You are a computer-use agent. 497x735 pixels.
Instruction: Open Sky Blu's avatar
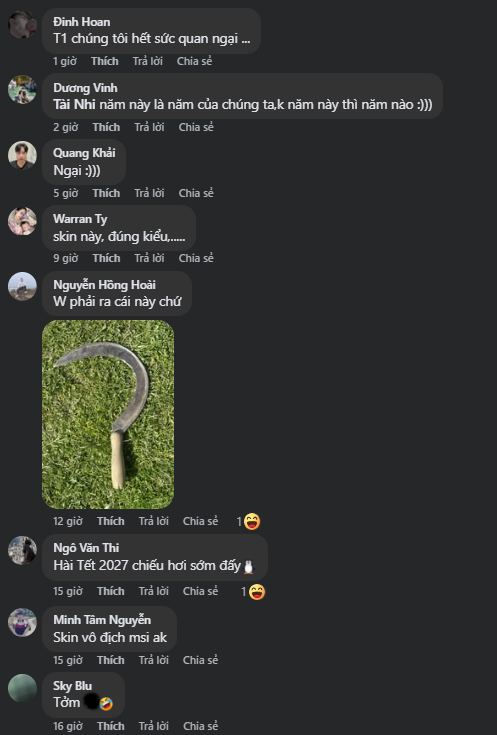[x=22, y=688]
